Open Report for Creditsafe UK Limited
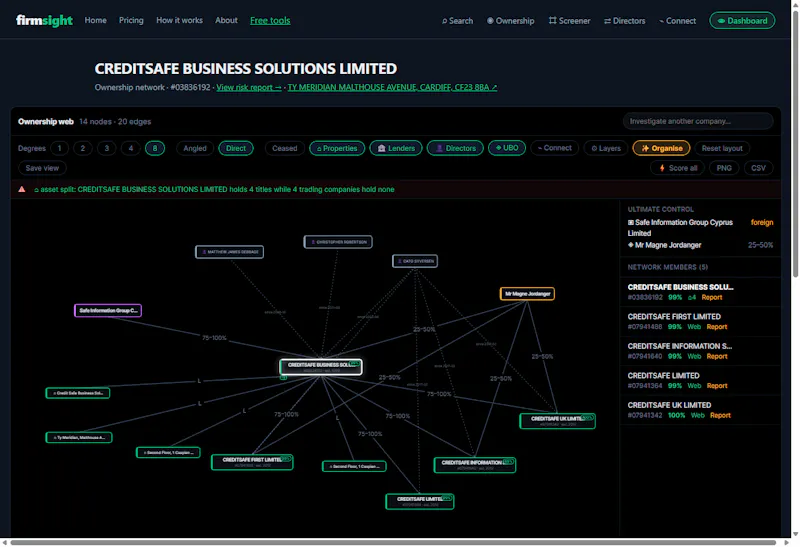800x547 pixels. click(720, 416)
